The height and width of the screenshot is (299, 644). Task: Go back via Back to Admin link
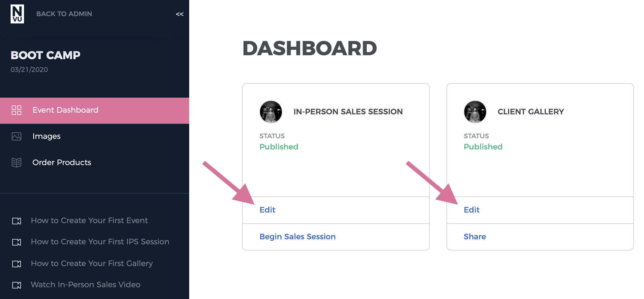point(64,14)
